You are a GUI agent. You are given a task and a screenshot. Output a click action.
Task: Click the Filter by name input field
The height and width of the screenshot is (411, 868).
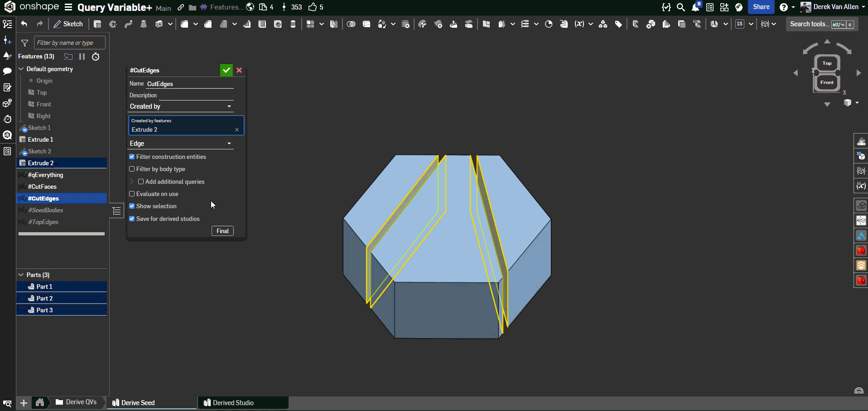click(x=69, y=43)
